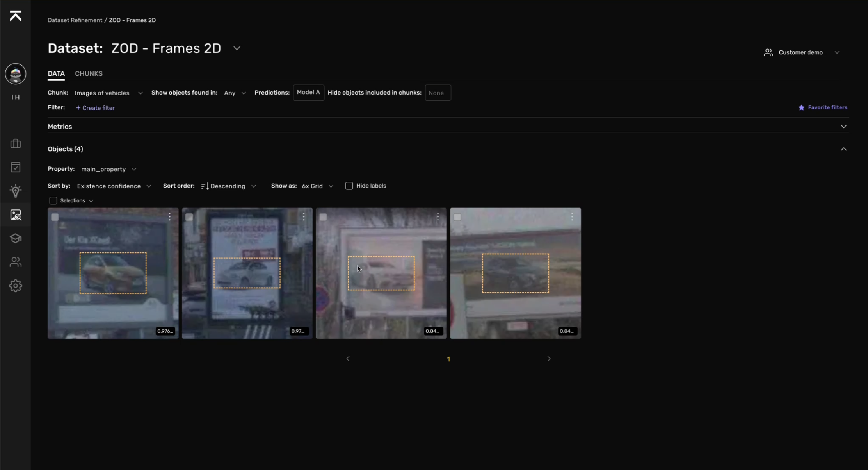Click the analytics/insights sidebar icon
868x470 pixels.
16,191
